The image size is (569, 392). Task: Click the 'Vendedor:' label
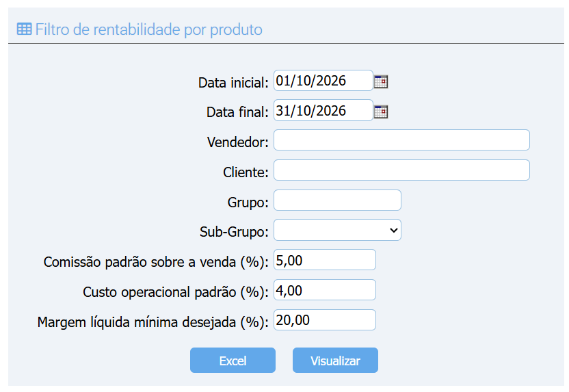[238, 142]
